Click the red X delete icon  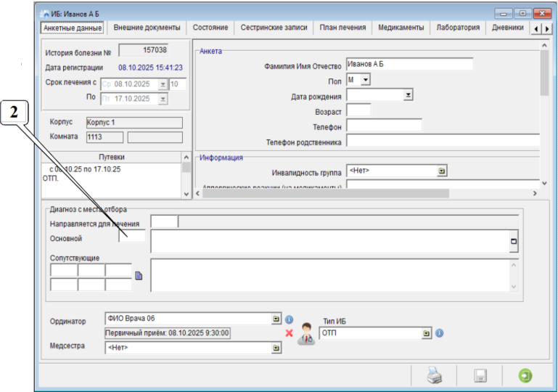click(x=289, y=333)
